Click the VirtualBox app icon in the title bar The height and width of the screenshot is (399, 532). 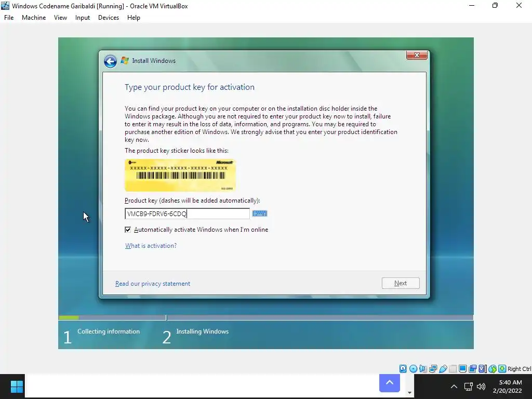pyautogui.click(x=5, y=6)
